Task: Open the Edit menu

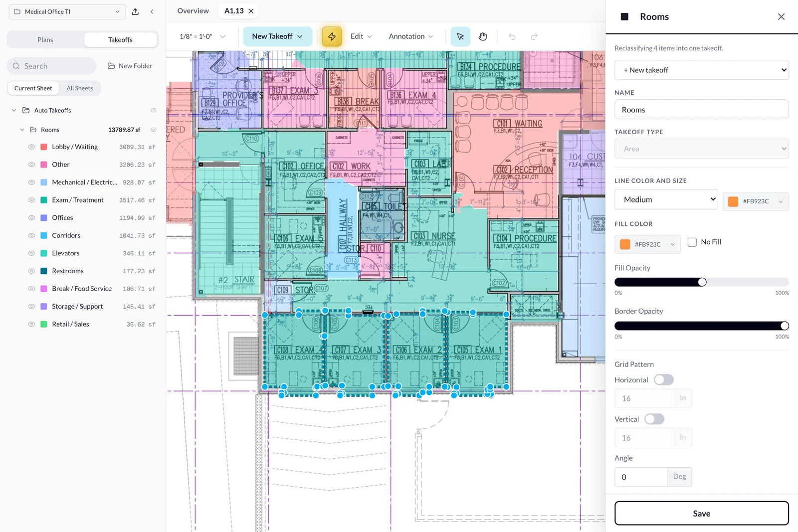Action: point(361,36)
